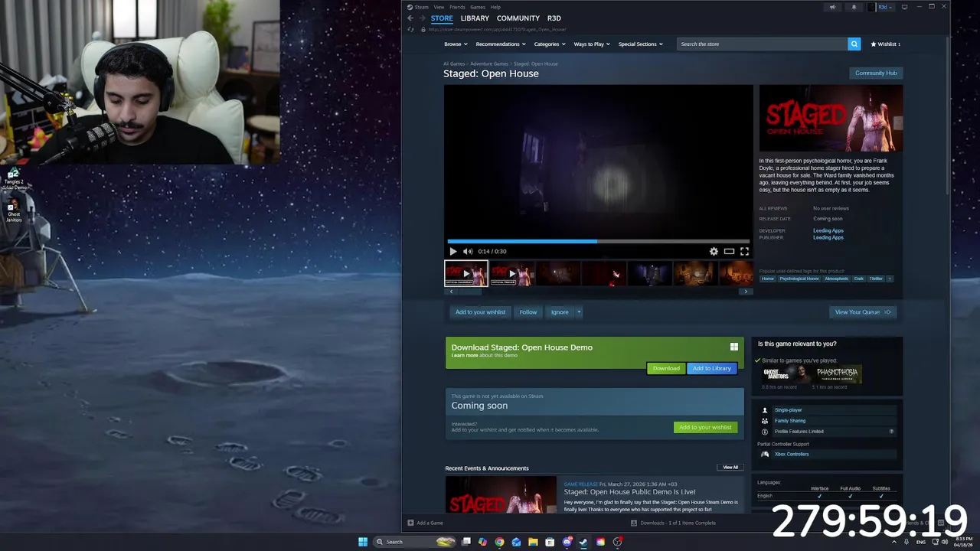Viewport: 980px width, 551px height.
Task: Enter fullscreen for the trailer
Action: (744, 251)
